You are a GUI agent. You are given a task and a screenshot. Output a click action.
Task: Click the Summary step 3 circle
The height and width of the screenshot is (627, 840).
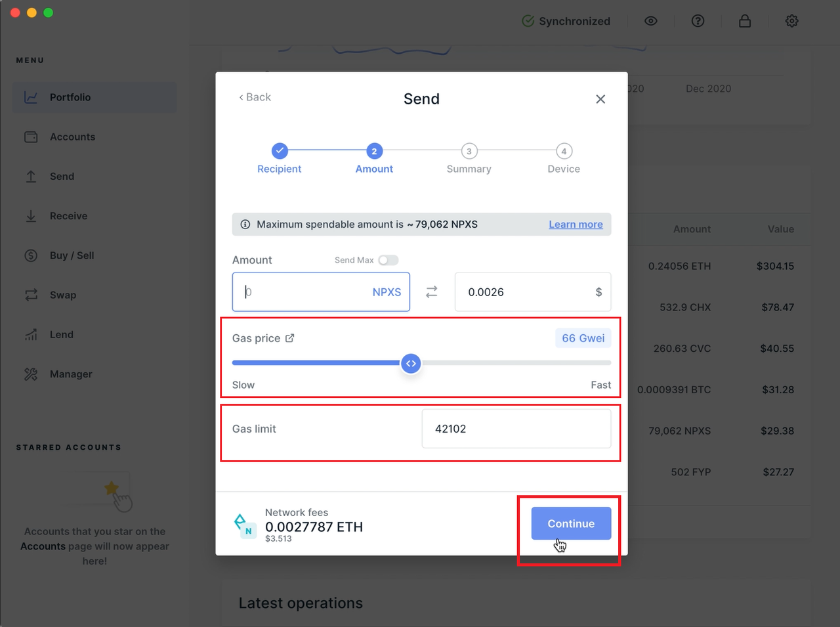coord(469,151)
